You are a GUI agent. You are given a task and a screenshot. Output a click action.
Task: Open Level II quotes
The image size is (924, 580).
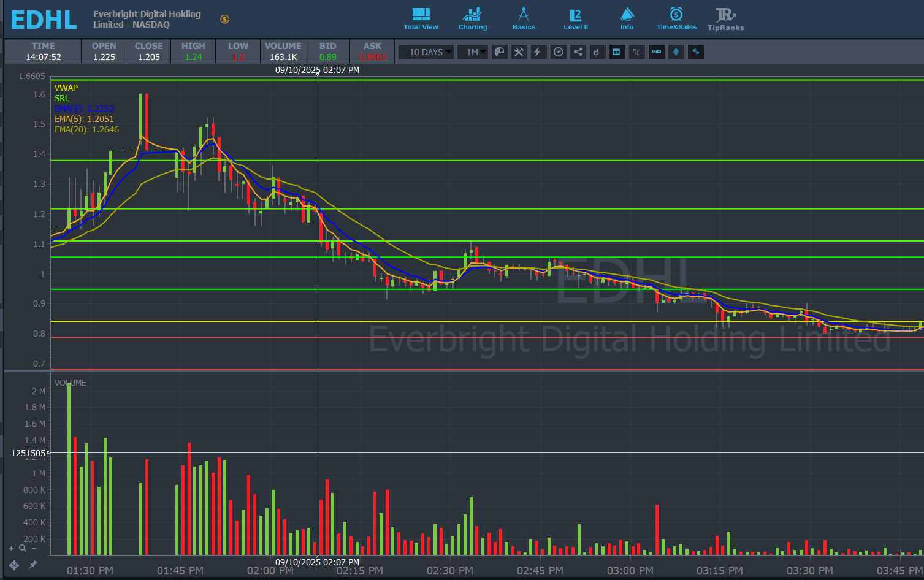click(576, 19)
